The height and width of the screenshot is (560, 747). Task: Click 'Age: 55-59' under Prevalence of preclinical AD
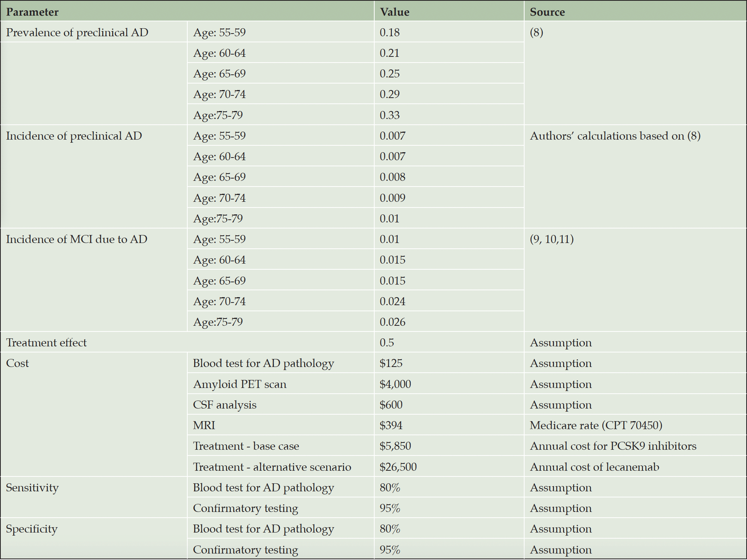[x=219, y=33]
